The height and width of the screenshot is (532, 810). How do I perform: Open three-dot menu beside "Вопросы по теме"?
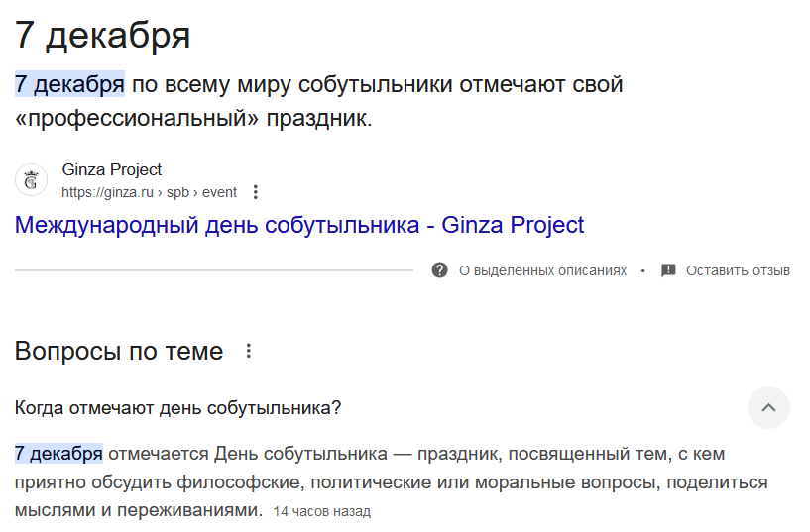249,351
